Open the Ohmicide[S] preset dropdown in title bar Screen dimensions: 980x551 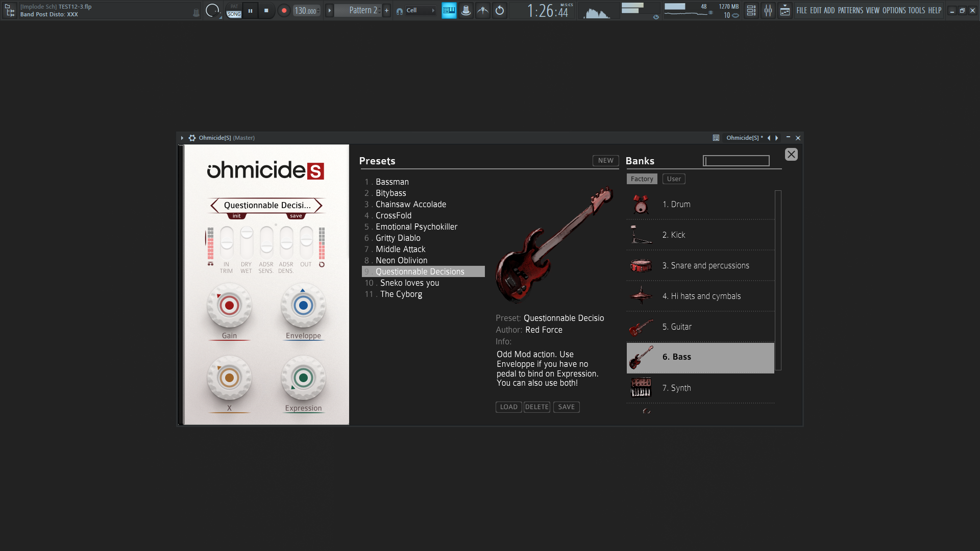[745, 138]
